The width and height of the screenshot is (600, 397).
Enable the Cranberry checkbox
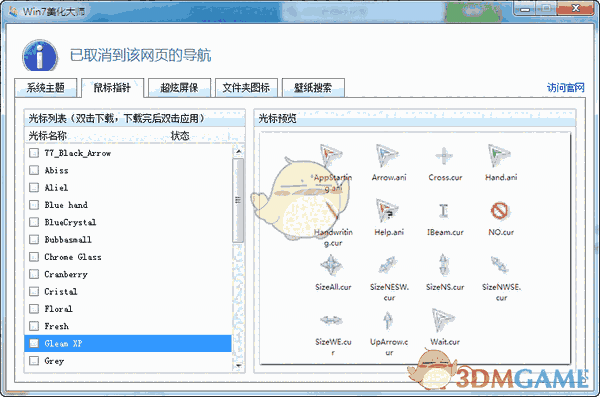[34, 274]
